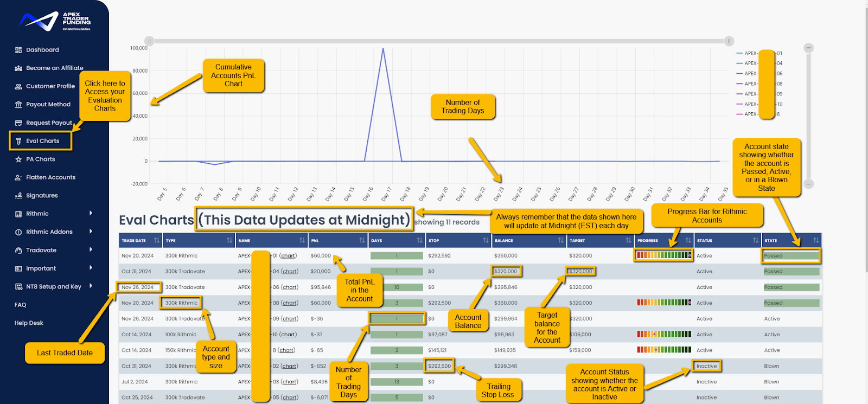Select the $145,121 stop value
868x404 pixels.
tap(437, 350)
